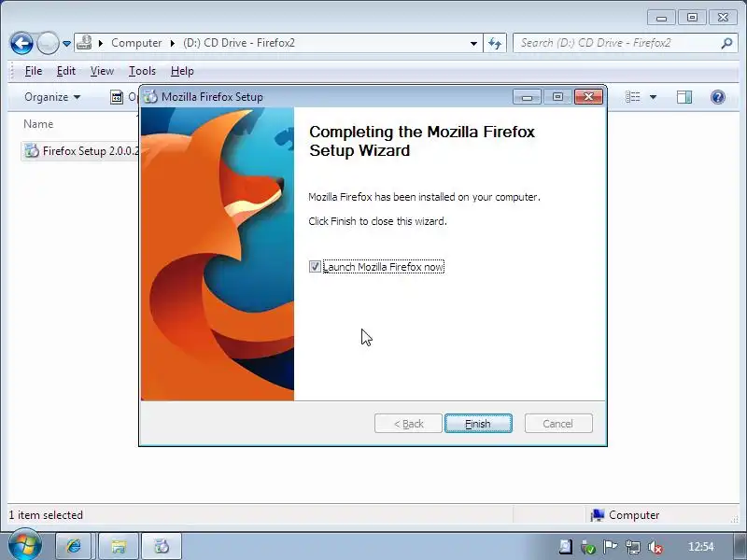
Task: Go back using Explorer's blue back arrow
Action: (21, 43)
